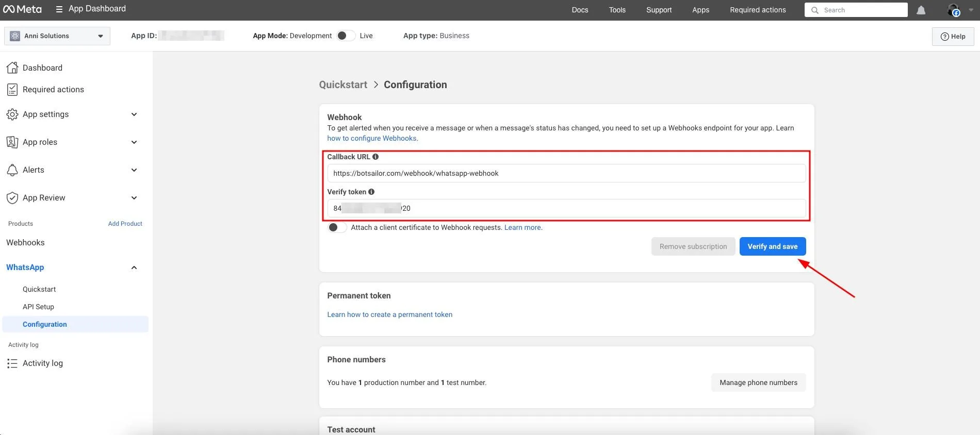Open the Webhooks product page
This screenshot has width=980, height=435.
tap(25, 243)
